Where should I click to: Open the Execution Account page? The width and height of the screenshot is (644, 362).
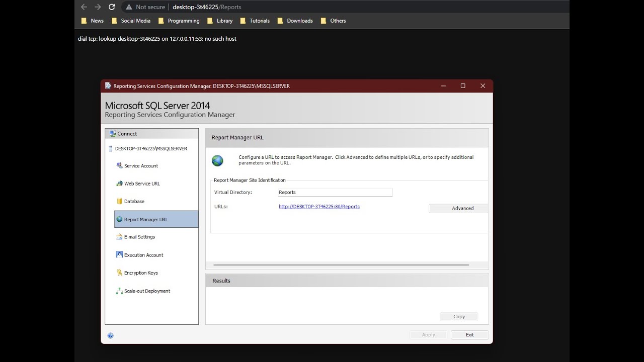click(139, 255)
